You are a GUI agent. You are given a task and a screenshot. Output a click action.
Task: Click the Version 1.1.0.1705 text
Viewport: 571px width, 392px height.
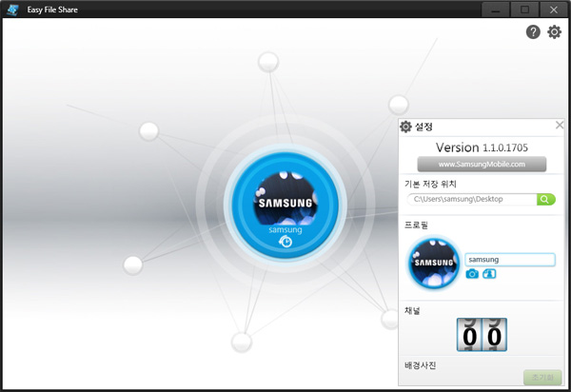click(482, 147)
